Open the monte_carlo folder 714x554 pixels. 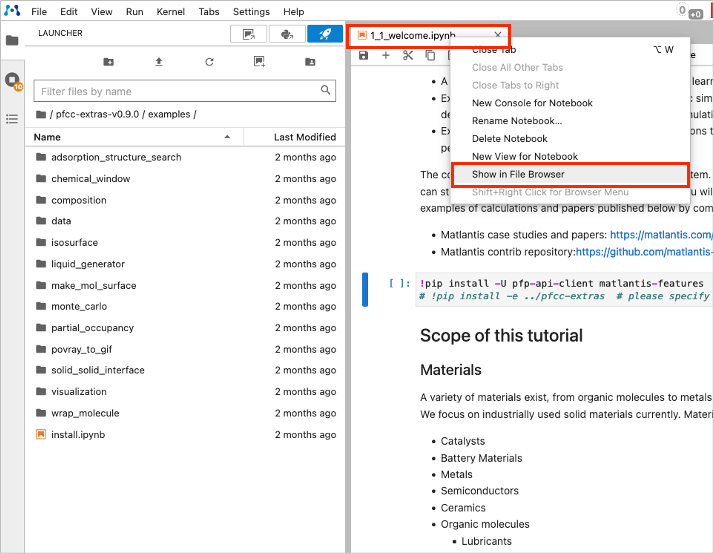pos(77,305)
